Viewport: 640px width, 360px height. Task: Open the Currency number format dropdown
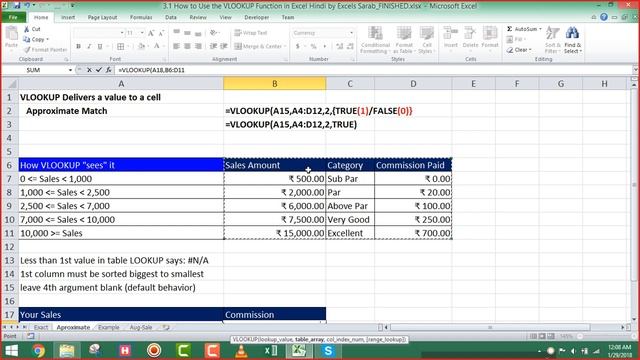[351, 33]
